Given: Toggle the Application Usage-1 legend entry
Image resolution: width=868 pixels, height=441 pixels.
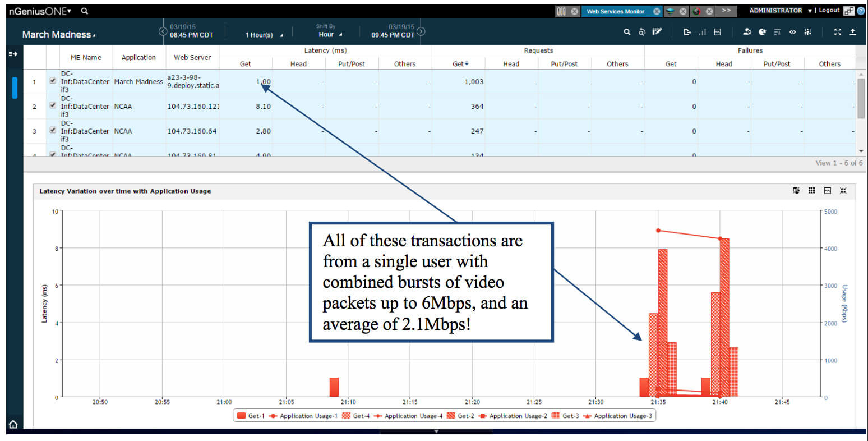Looking at the screenshot, I should click(304, 416).
